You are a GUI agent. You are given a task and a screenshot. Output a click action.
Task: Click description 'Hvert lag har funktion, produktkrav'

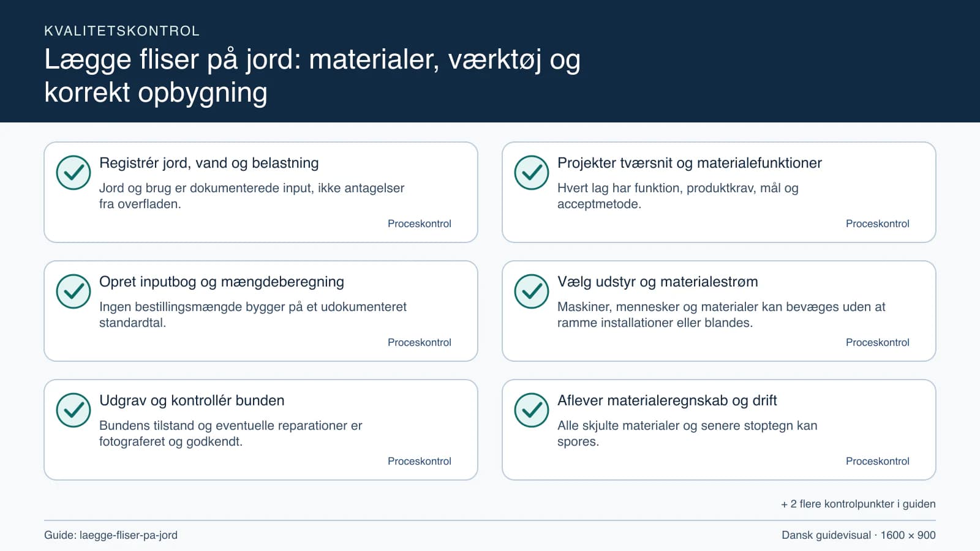(x=678, y=196)
